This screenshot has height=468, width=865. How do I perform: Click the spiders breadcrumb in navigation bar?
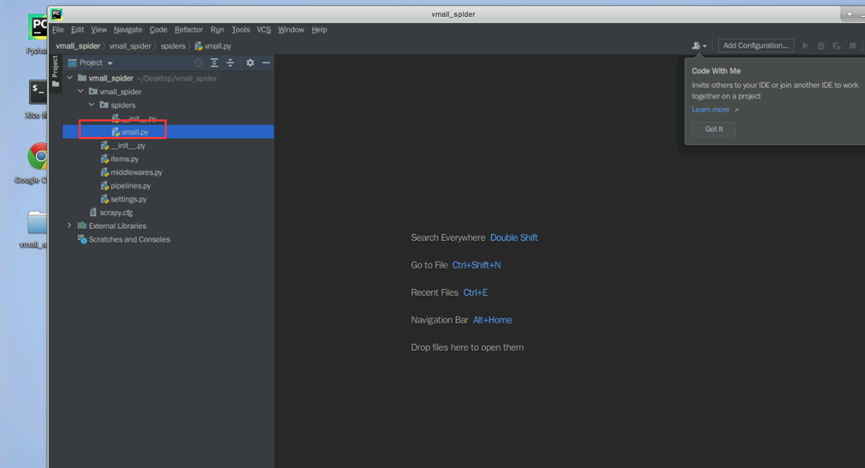[173, 46]
